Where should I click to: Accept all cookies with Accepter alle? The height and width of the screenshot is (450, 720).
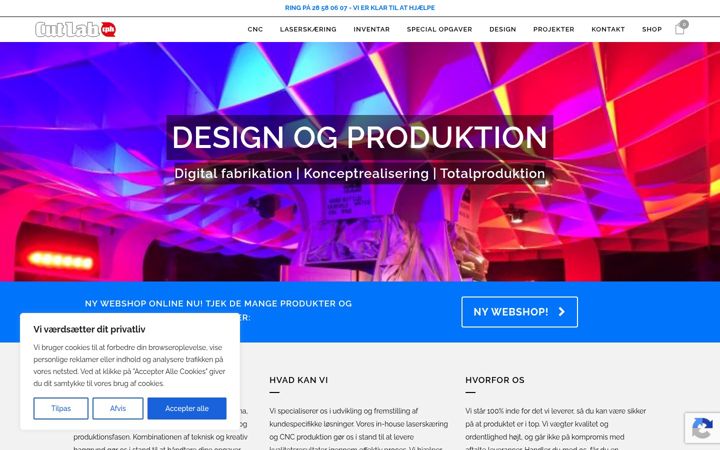(x=187, y=408)
